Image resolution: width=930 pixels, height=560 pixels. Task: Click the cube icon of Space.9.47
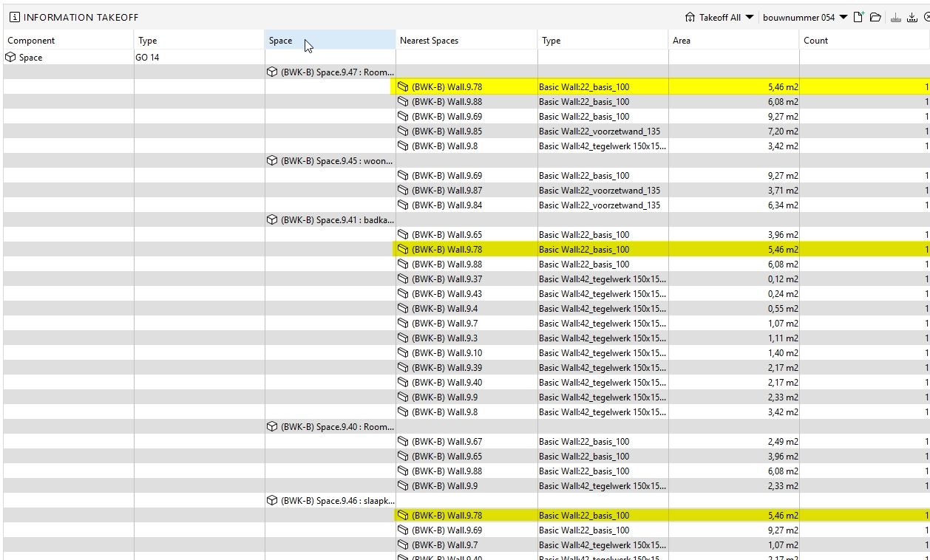tap(272, 72)
